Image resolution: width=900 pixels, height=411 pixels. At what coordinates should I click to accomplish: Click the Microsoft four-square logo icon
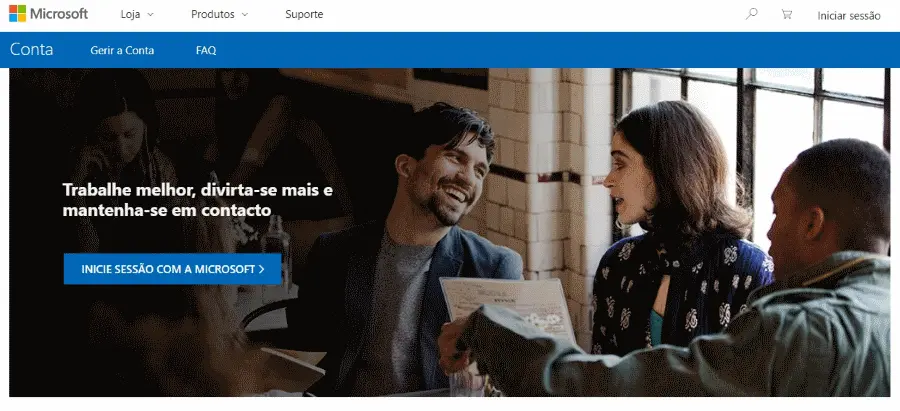[17, 13]
